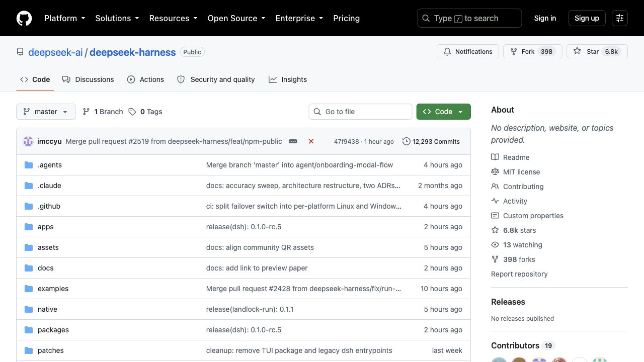
Task: Click the folder icon for examples
Action: pos(29,289)
